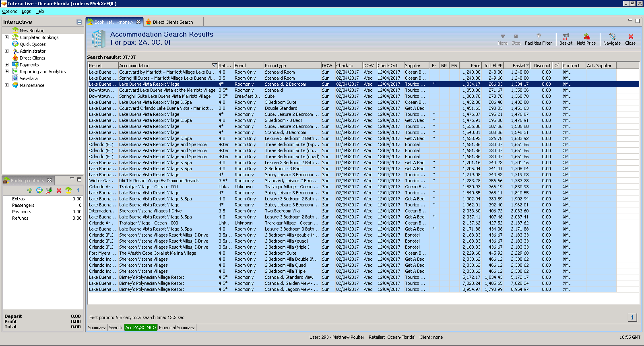Sort by the Check In column header

(349, 66)
